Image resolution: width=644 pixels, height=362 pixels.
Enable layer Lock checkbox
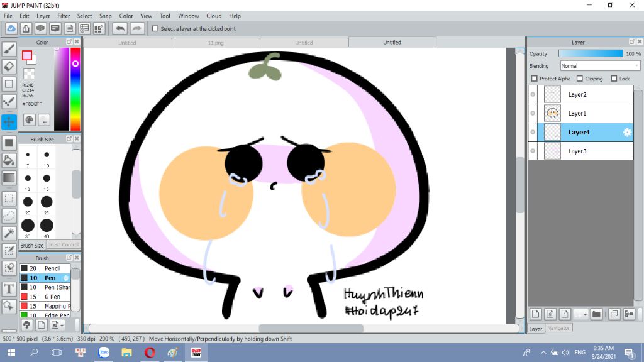click(614, 79)
